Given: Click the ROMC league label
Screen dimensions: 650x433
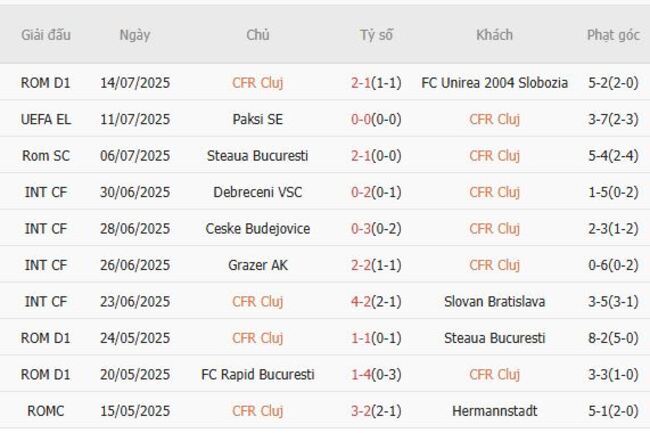Looking at the screenshot, I should pyautogui.click(x=46, y=411).
